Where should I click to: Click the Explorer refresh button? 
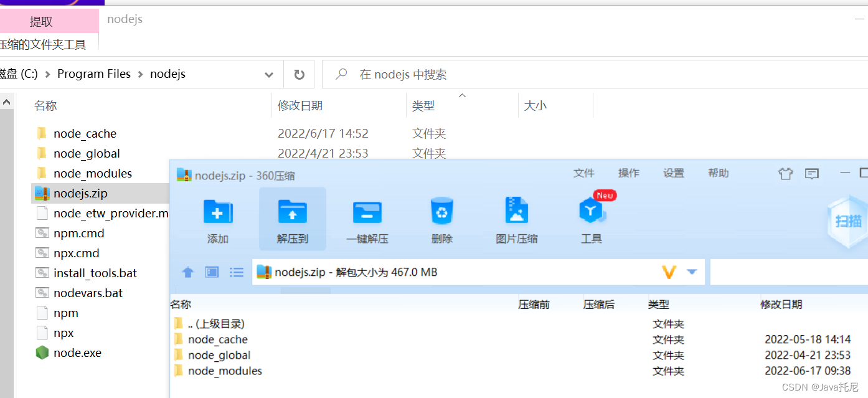coord(300,75)
